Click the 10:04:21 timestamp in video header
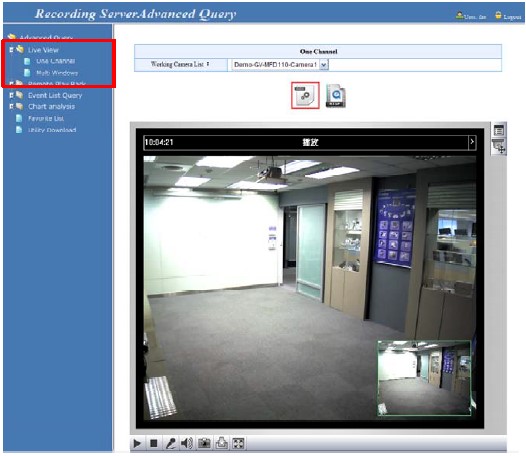Viewport: 526px width, 456px height. point(159,142)
